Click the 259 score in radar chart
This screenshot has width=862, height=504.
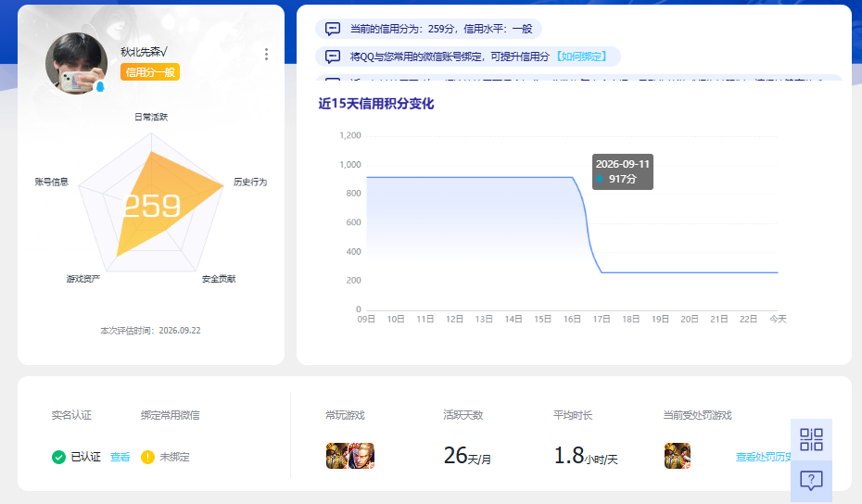tap(152, 206)
